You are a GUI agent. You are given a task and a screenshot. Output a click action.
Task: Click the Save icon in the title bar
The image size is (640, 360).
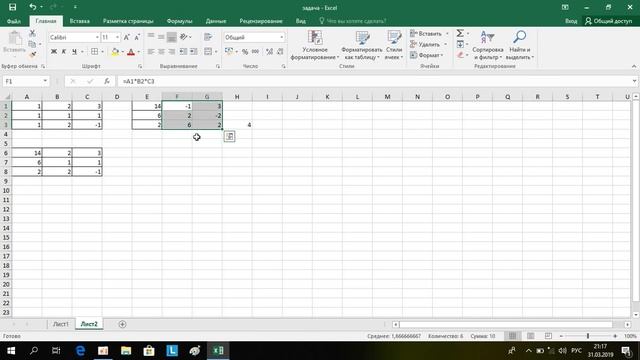[x=13, y=7]
